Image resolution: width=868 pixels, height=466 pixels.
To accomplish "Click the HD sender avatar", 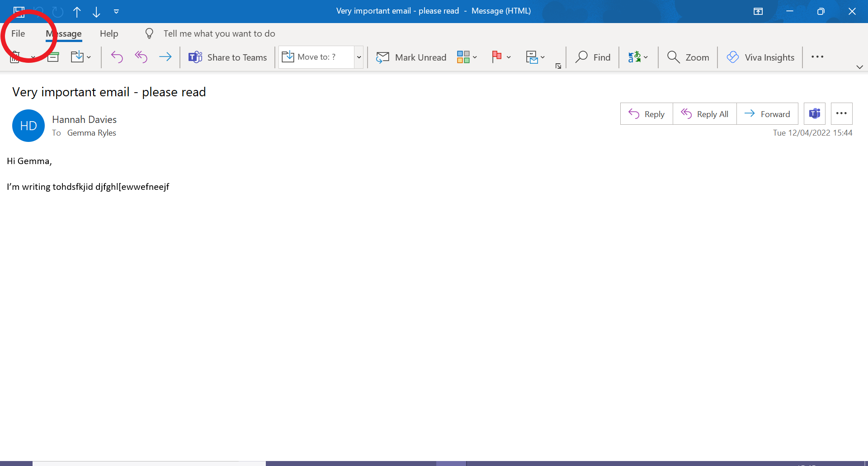I will click(28, 126).
